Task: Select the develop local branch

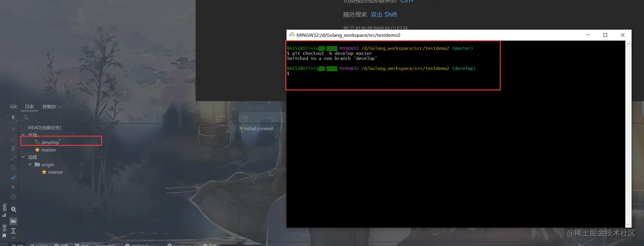Action: point(50,142)
